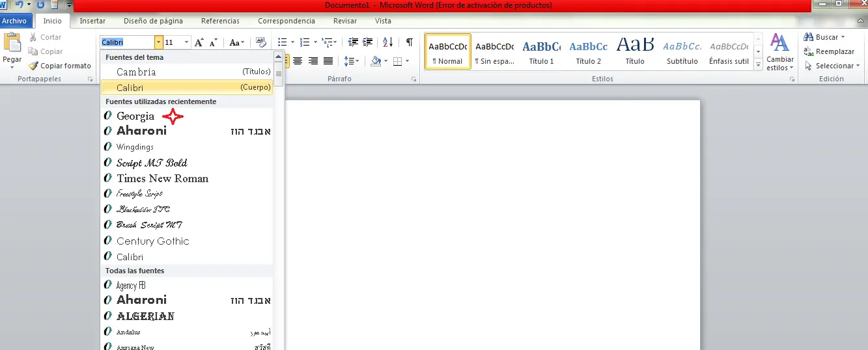Open the Change Case Aa dropdown
The width and height of the screenshot is (868, 350).
pos(236,42)
